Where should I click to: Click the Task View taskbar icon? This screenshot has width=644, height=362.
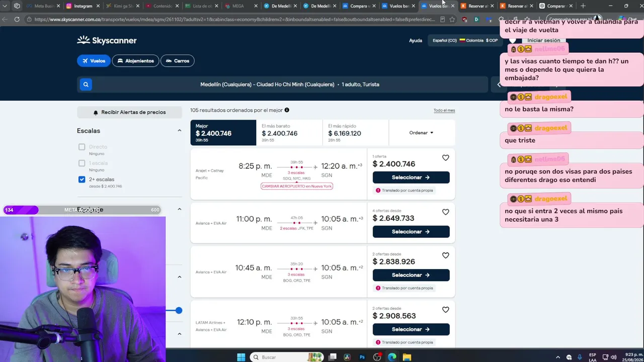click(x=332, y=357)
